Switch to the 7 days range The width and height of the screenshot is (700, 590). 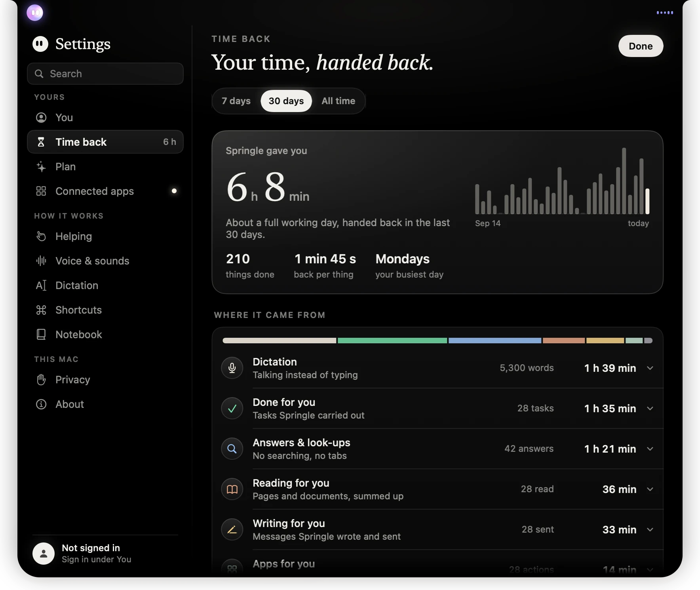236,101
